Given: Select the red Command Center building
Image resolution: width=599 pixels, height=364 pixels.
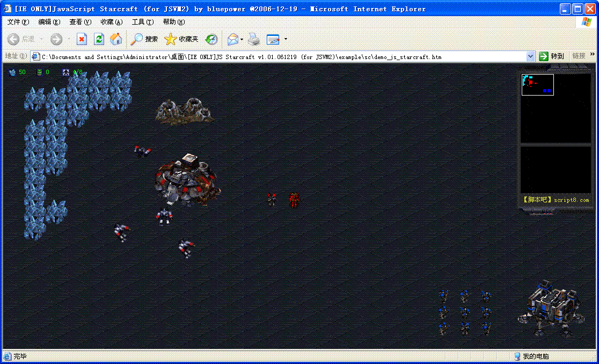Looking at the screenshot, I should pyautogui.click(x=187, y=180).
